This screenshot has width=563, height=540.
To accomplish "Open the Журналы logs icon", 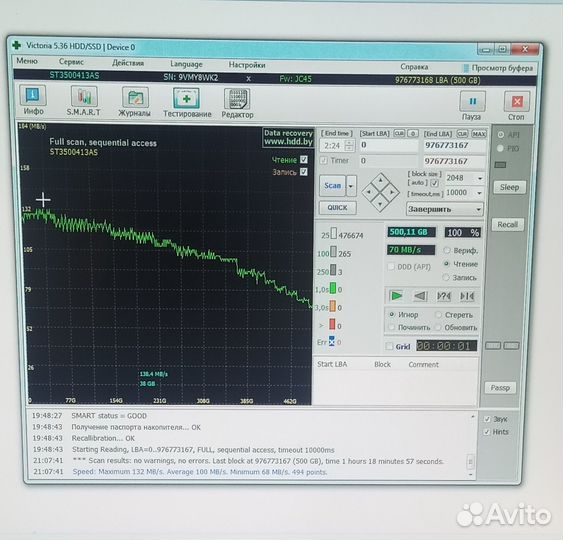I will click(135, 98).
